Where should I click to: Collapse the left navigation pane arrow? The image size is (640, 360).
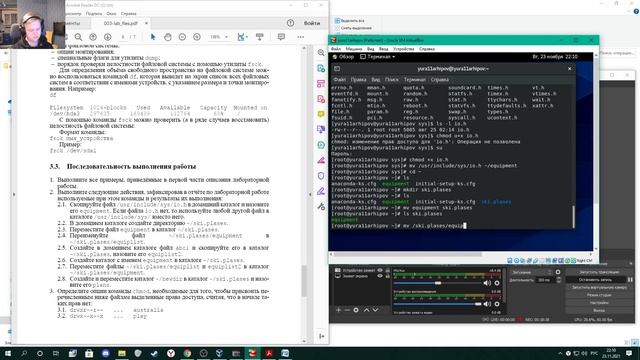[x=14, y=195]
